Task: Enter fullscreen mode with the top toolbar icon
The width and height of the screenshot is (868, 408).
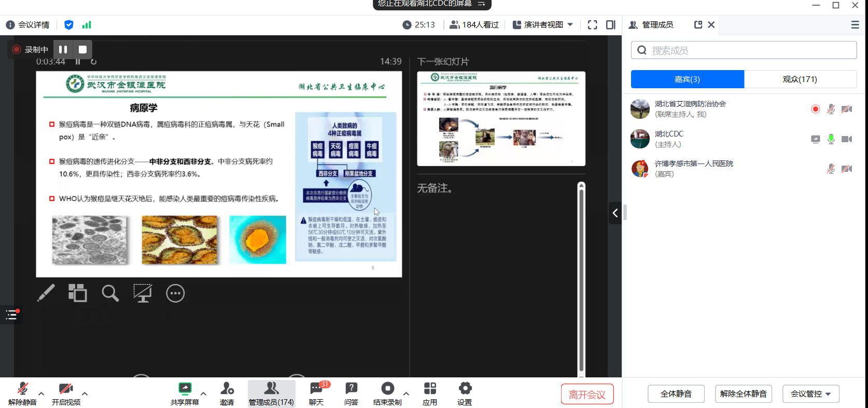Action: point(592,25)
